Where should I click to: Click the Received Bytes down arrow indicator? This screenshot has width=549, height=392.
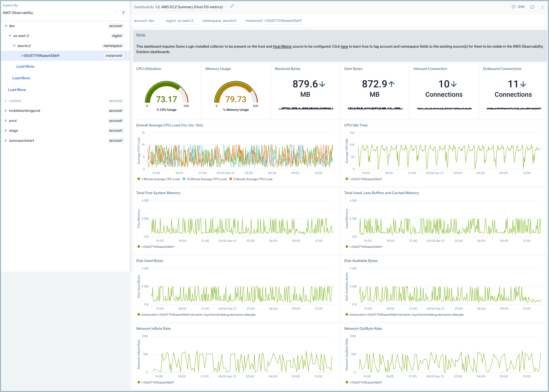pyautogui.click(x=322, y=84)
